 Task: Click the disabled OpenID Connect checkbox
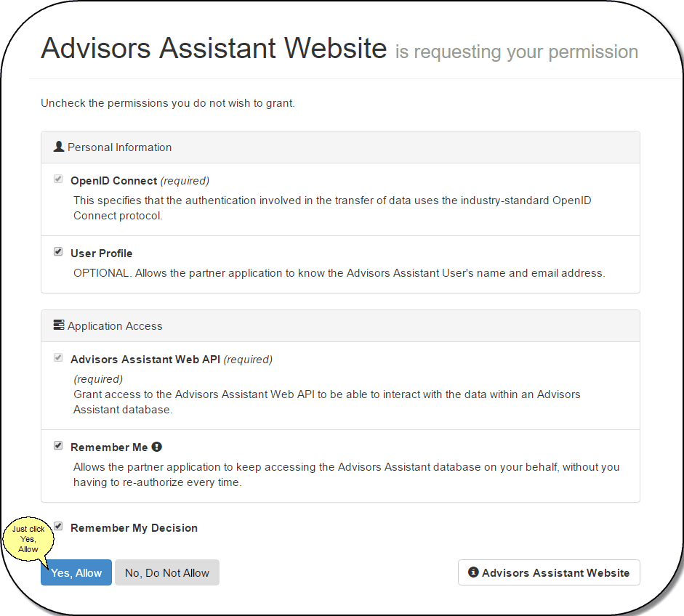tap(58, 179)
